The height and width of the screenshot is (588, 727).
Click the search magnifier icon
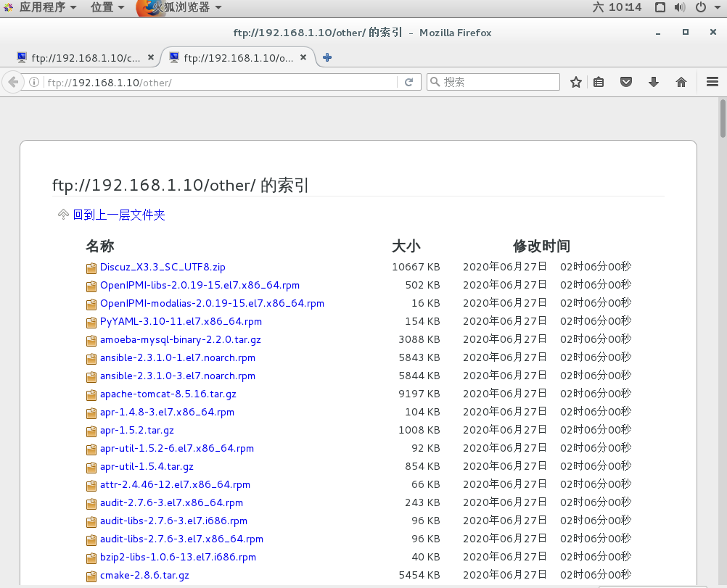(x=435, y=82)
